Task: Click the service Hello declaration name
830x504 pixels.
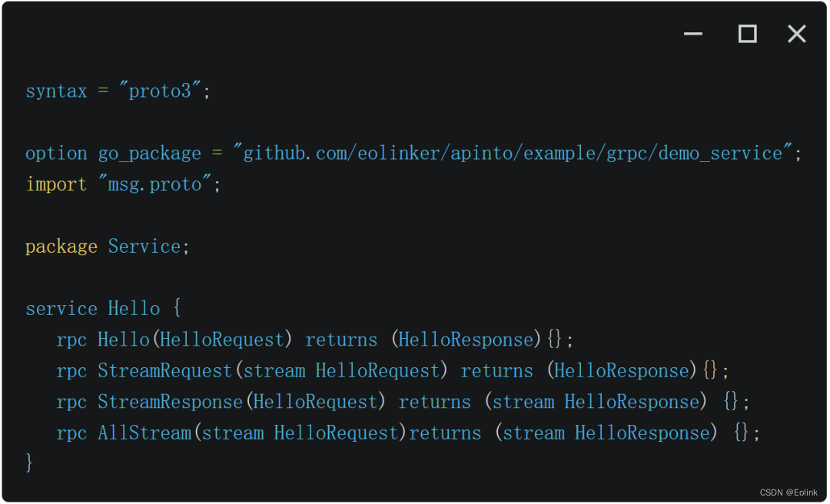Action: point(134,309)
